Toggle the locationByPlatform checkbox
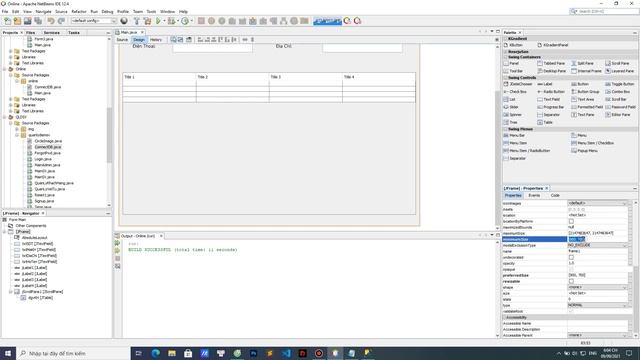This screenshot has height=360, width=640. 571,221
